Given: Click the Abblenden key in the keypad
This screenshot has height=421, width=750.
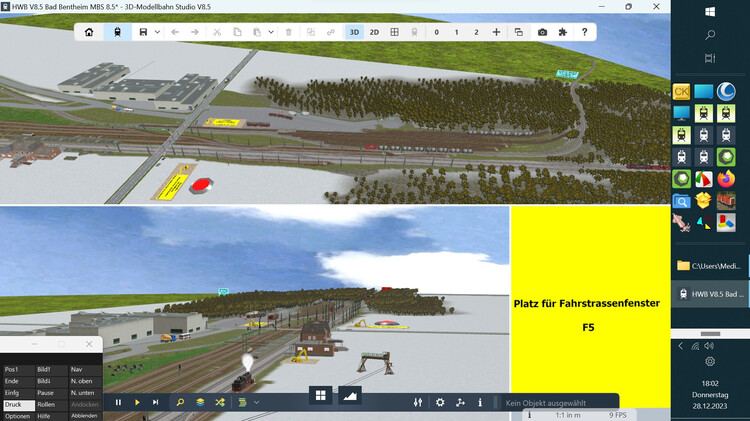Looking at the screenshot, I should [x=85, y=416].
